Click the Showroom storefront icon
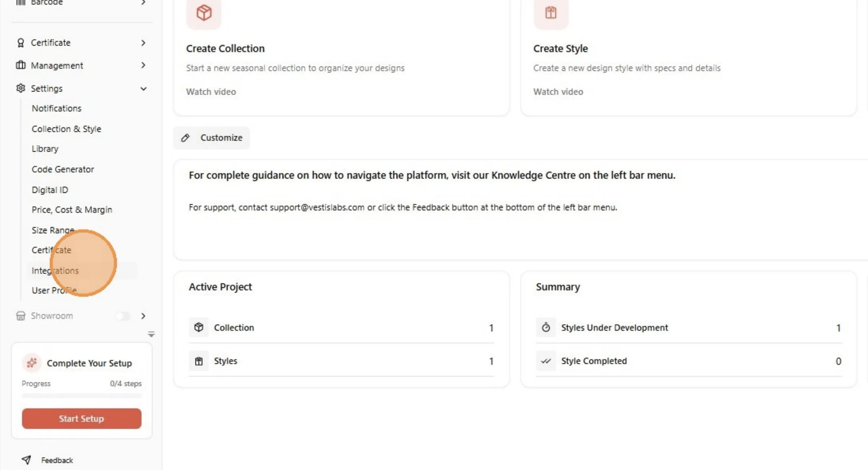The image size is (868, 470). tap(21, 316)
